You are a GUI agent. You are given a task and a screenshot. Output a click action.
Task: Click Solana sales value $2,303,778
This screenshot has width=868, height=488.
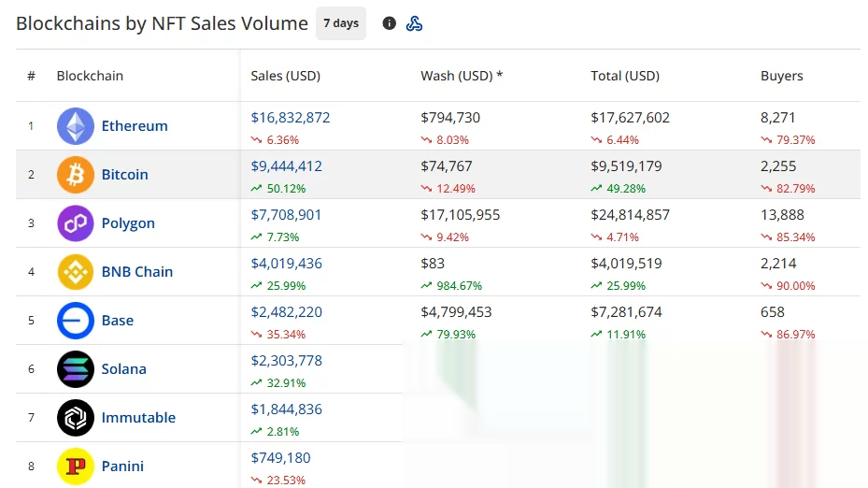[x=286, y=361]
